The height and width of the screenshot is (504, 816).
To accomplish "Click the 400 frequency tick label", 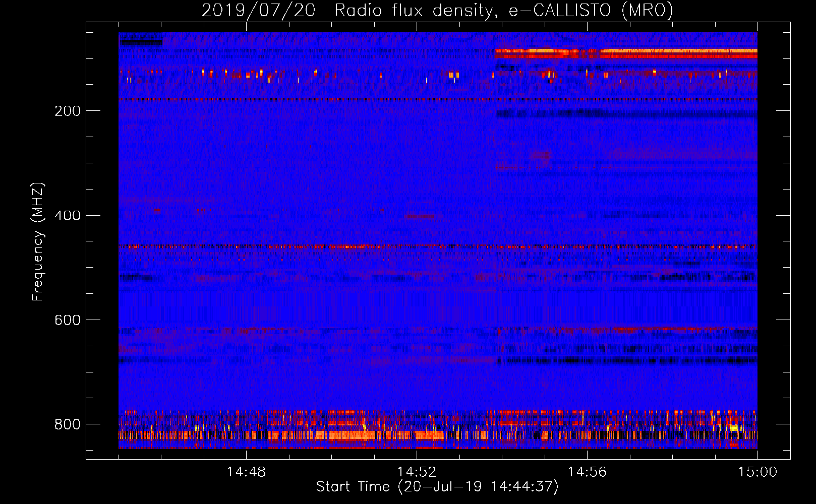I will 68,216.
